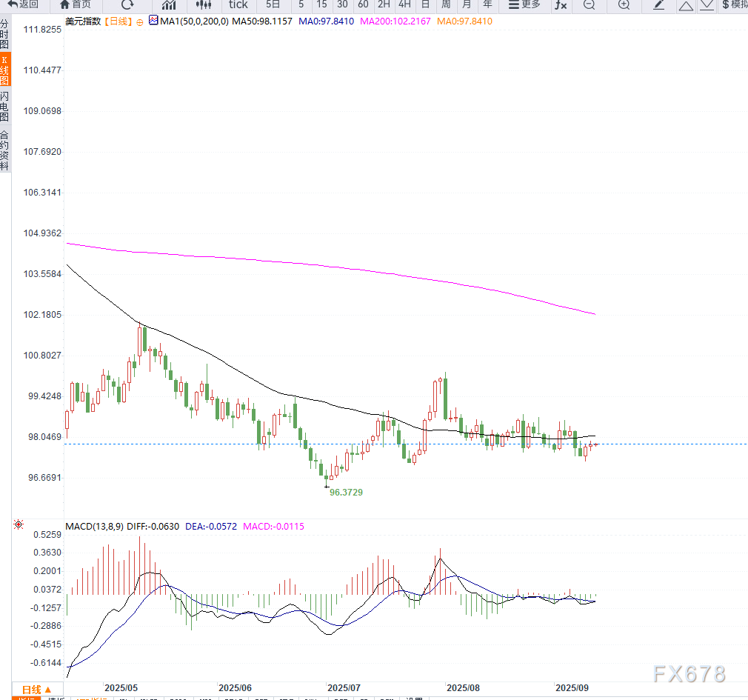Image resolution: width=748 pixels, height=700 pixels.
Task: Click the orange crosshair next to 日线
Action: point(139,21)
